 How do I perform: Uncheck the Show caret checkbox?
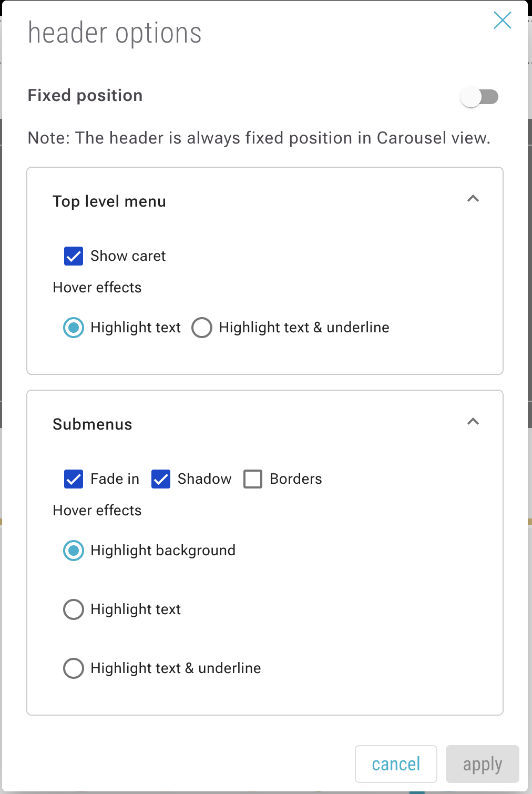(x=74, y=256)
